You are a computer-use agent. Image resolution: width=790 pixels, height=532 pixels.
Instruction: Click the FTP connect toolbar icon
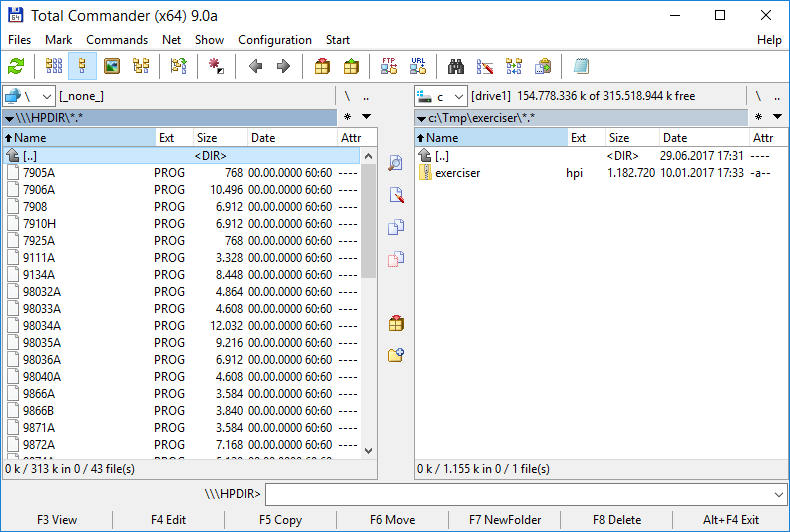click(389, 66)
